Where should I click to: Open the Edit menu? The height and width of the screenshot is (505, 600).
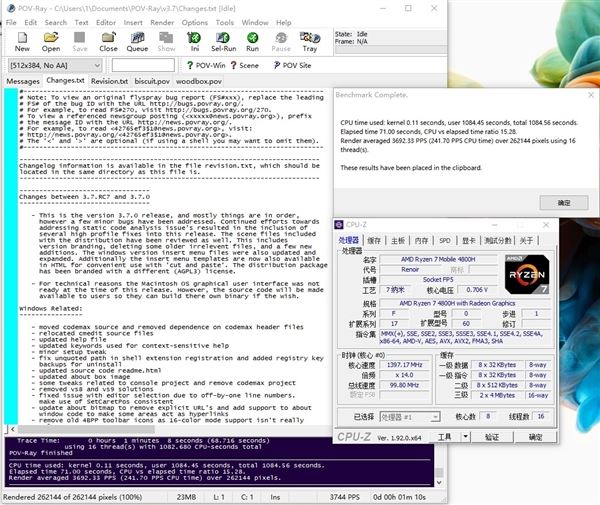click(31, 23)
